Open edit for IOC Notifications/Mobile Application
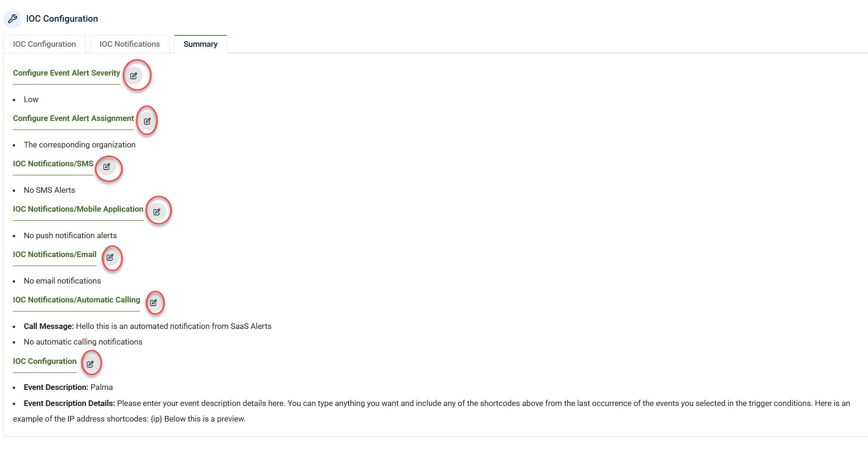Viewport: 868px width, 449px height. 157,212
